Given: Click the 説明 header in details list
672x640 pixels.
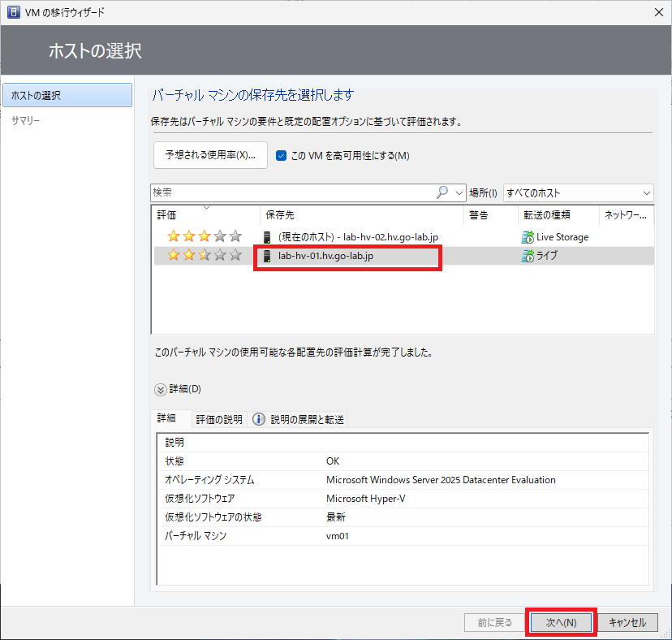Looking at the screenshot, I should [x=174, y=443].
